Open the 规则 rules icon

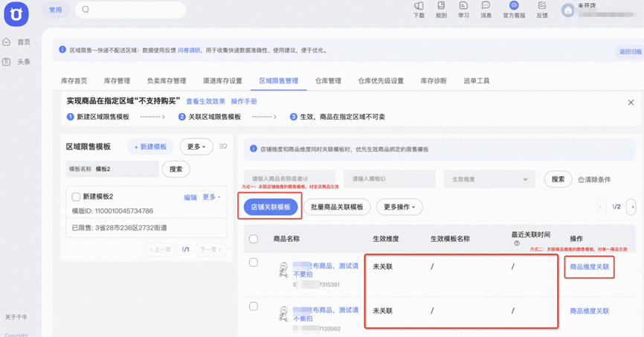[x=441, y=6]
